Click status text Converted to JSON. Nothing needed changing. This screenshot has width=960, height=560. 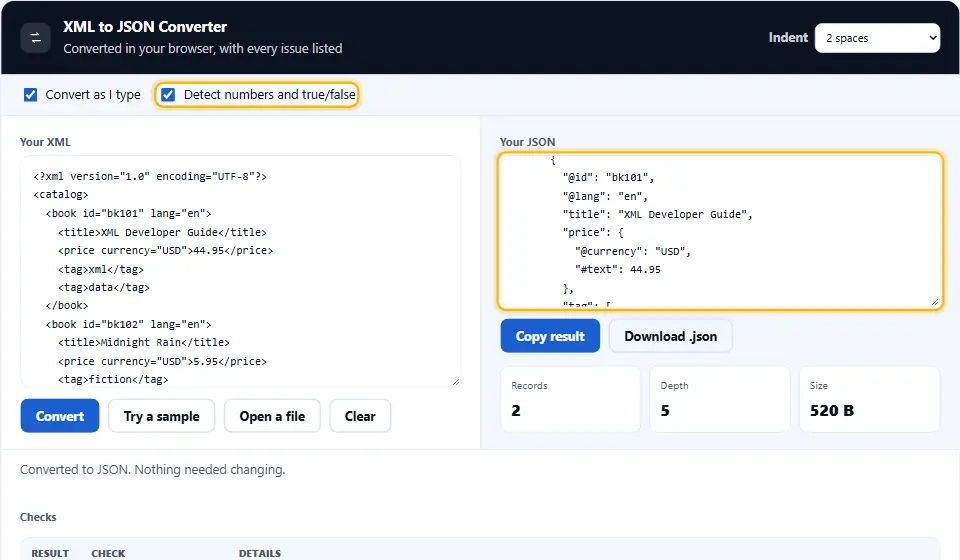click(152, 469)
